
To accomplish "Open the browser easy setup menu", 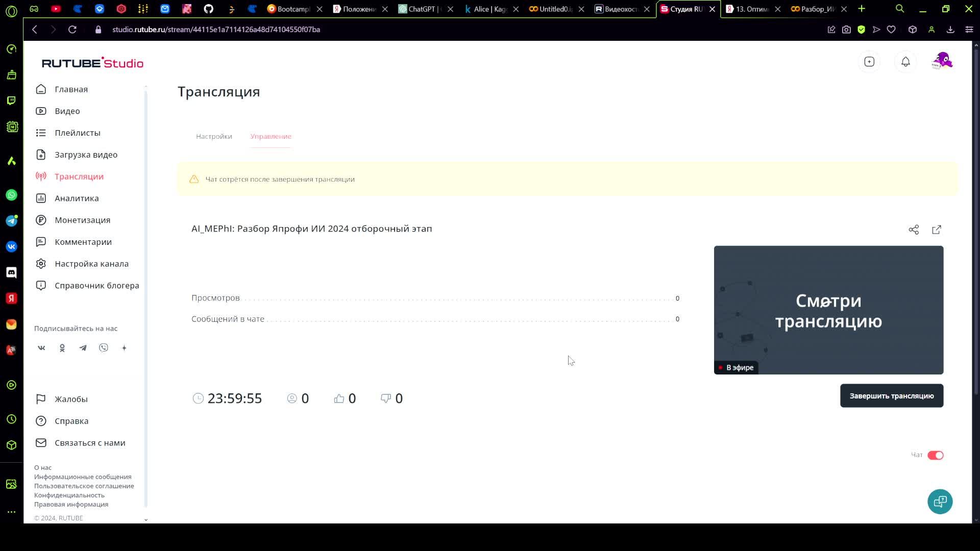I will tap(969, 30).
